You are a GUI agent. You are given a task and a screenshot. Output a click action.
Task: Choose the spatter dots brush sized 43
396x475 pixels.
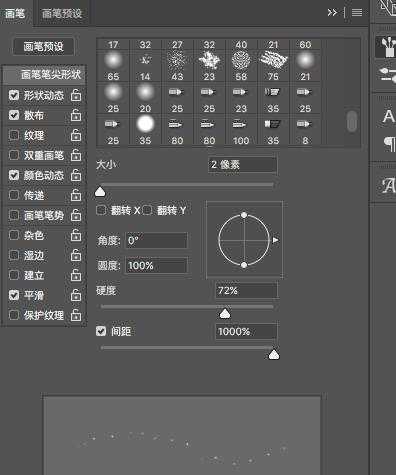tap(177, 66)
